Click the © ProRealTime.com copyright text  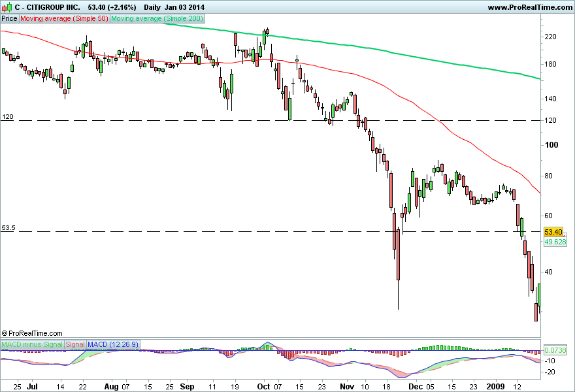click(x=32, y=333)
